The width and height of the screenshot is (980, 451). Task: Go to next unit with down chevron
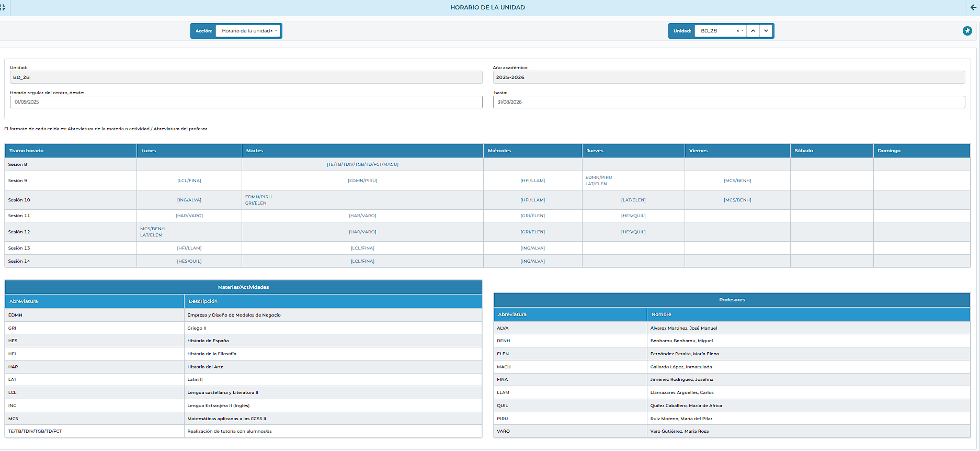(766, 31)
